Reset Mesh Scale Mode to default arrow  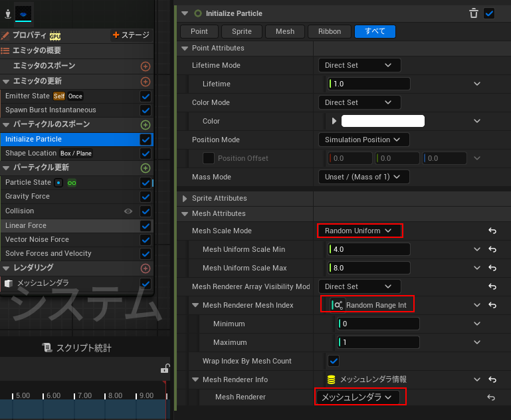coord(492,231)
